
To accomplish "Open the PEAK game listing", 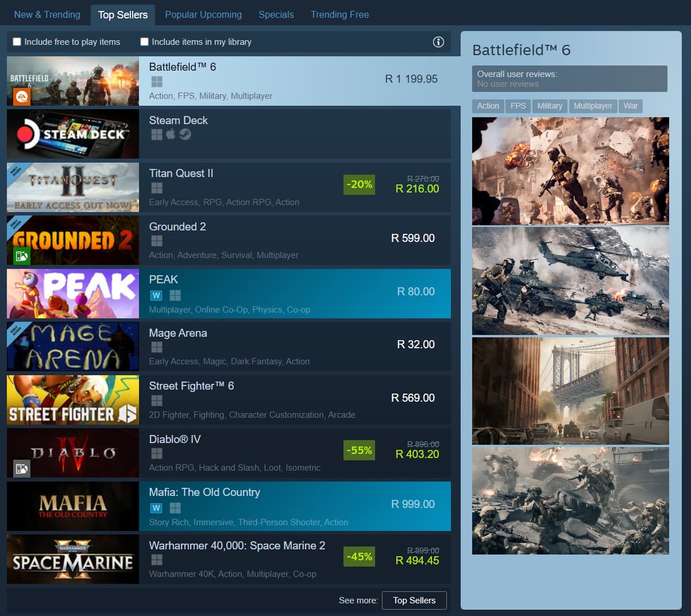I will (x=229, y=294).
